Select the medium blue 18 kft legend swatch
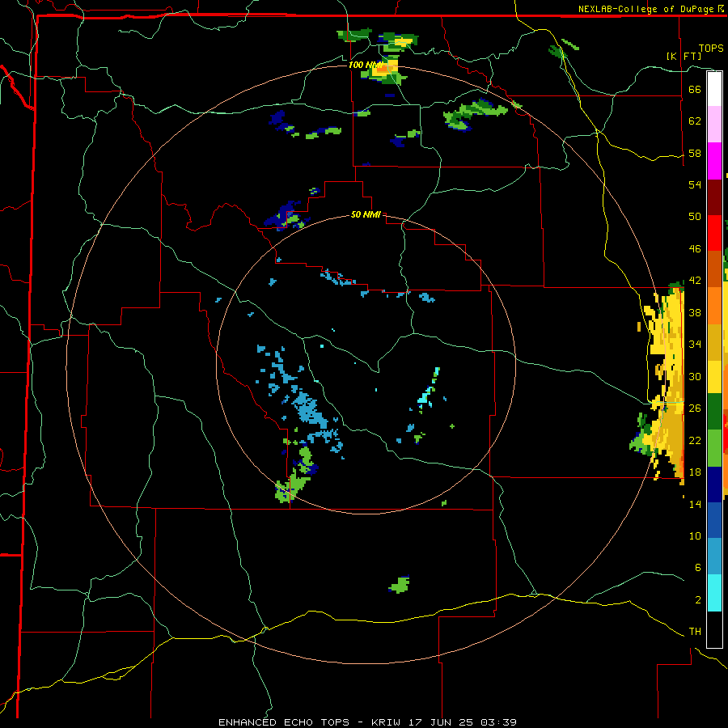728x728 pixels. click(x=714, y=520)
